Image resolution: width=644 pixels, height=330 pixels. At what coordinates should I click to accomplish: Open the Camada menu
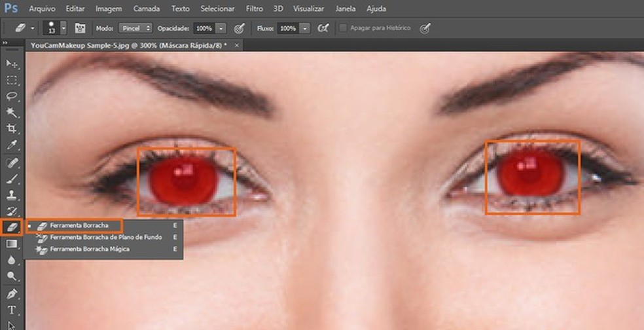(x=147, y=9)
